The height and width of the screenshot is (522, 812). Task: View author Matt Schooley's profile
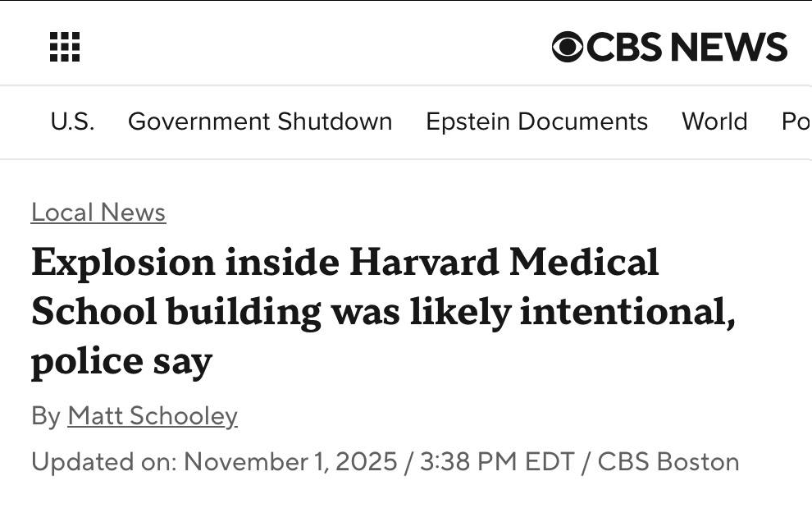(153, 416)
